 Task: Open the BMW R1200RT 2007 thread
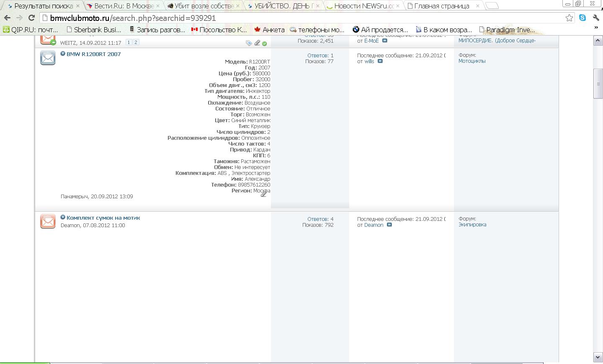click(93, 54)
